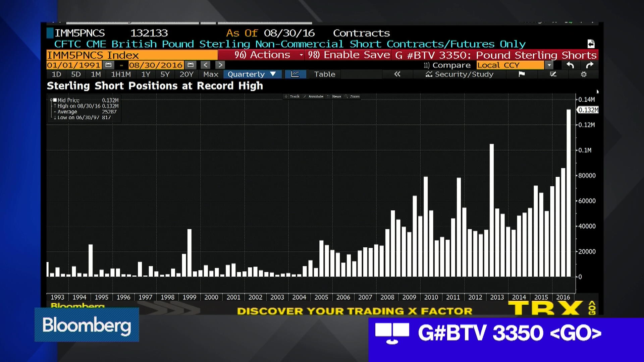
Task: Click the tall 2013 bar near 0.1M
Action: click(x=491, y=210)
